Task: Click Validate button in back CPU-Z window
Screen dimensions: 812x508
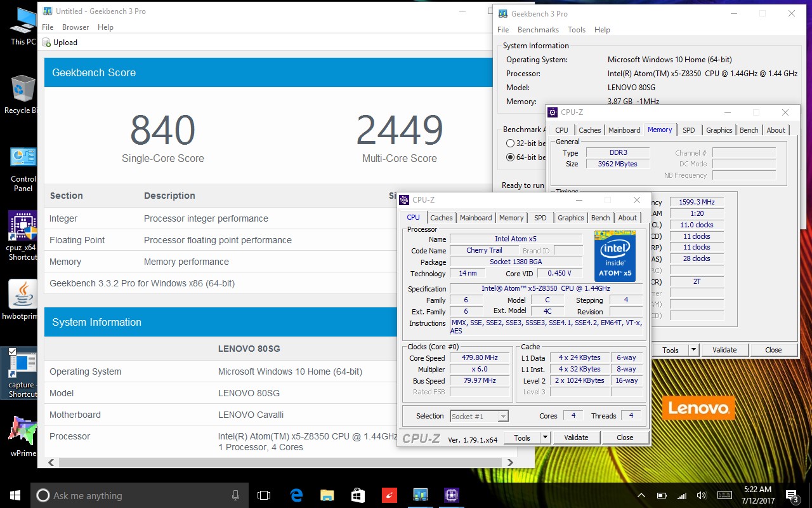Action: point(724,350)
